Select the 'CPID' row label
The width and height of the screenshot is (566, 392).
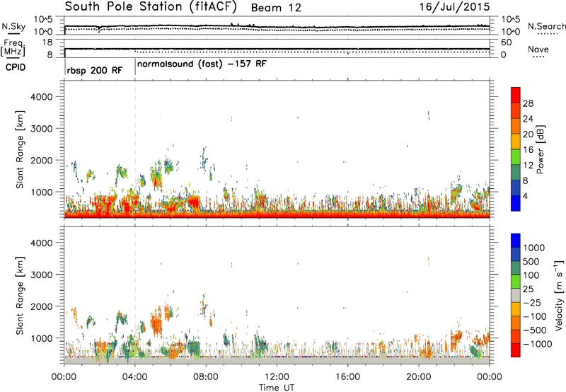[x=16, y=67]
